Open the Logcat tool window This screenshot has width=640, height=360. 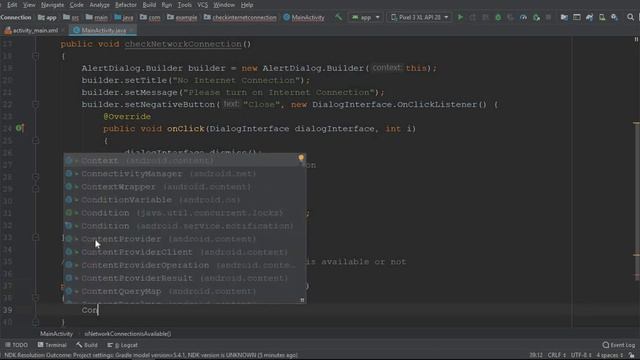122,345
